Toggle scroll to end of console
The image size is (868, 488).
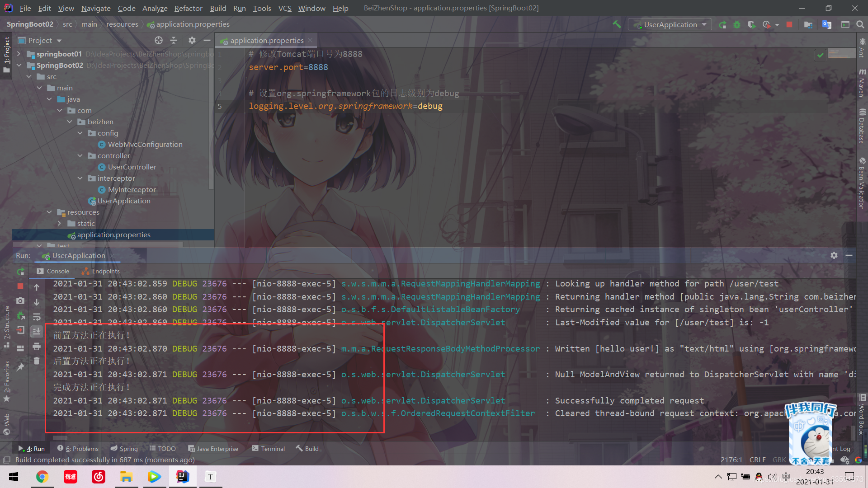click(x=37, y=332)
